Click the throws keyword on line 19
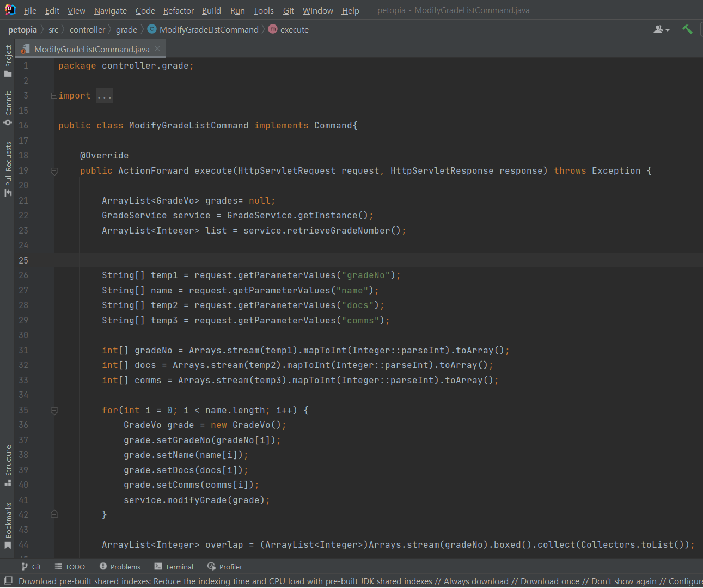703x588 pixels. click(x=570, y=171)
